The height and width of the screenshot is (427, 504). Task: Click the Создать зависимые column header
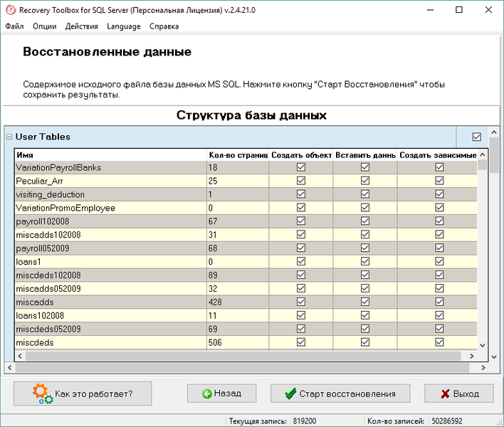tap(438, 155)
